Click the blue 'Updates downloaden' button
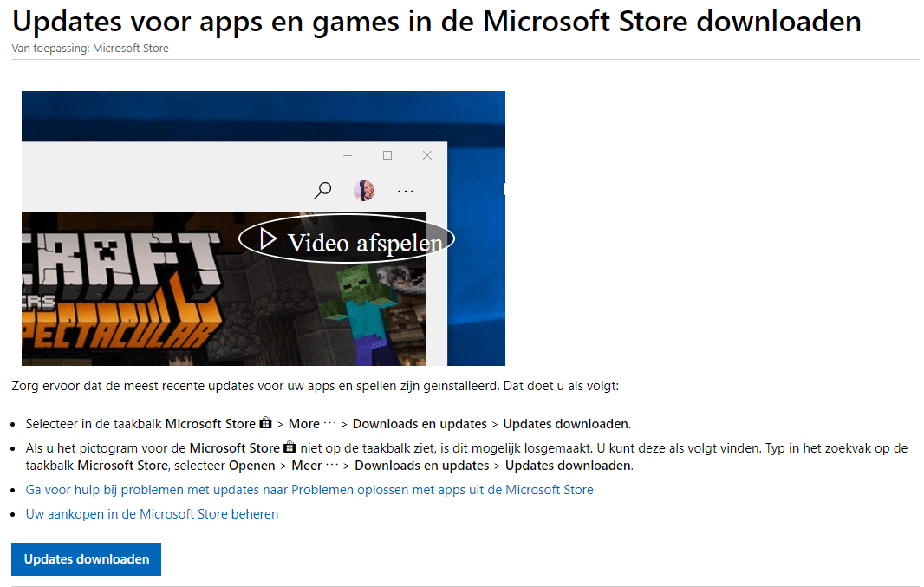 [x=86, y=559]
